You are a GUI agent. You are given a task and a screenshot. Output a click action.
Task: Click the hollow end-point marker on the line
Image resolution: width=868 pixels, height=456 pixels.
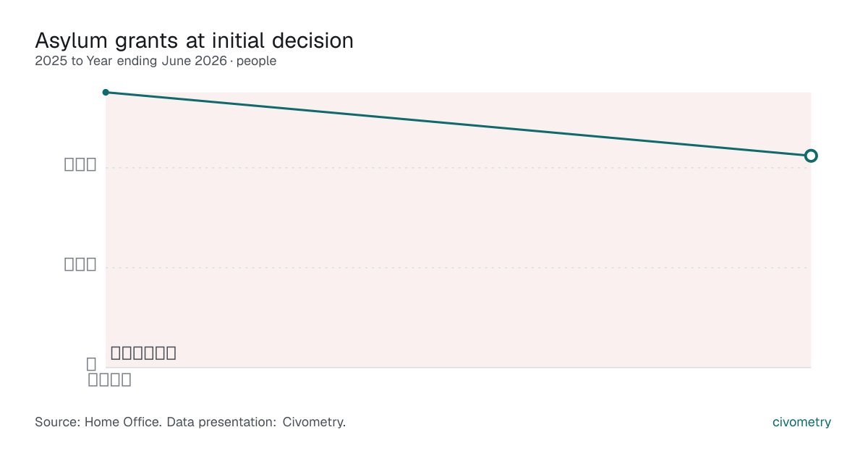811,156
